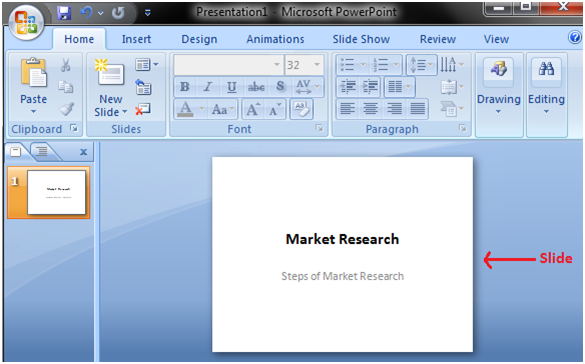Delete the slide with the red X icon
Viewport: 585px width, 364px height.
click(x=143, y=109)
